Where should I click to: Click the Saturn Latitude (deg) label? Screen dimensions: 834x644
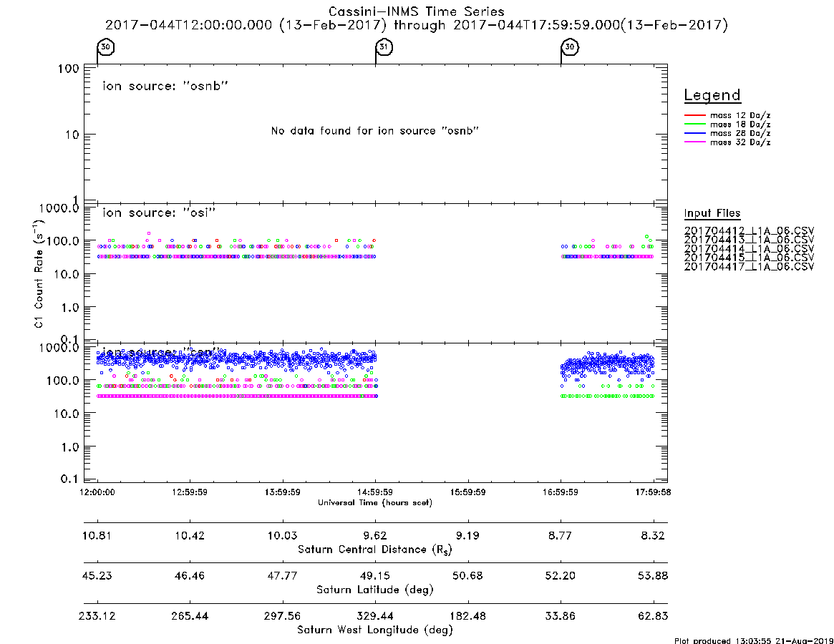click(375, 590)
